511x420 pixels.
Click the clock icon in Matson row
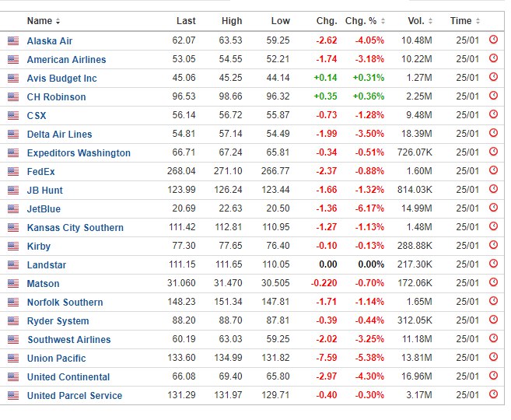coord(493,282)
